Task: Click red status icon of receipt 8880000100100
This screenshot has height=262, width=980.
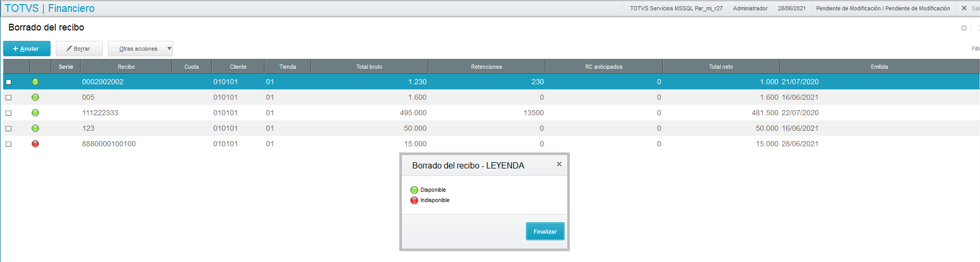Action: pyautogui.click(x=35, y=144)
